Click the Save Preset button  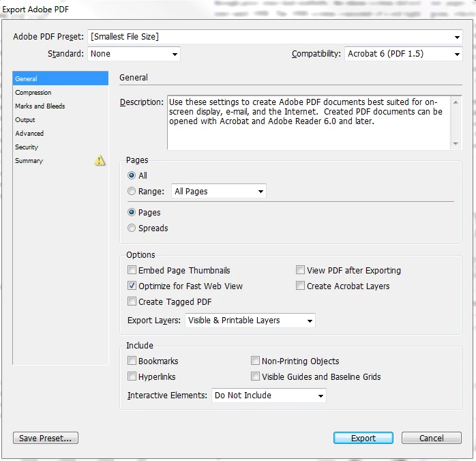(x=46, y=438)
